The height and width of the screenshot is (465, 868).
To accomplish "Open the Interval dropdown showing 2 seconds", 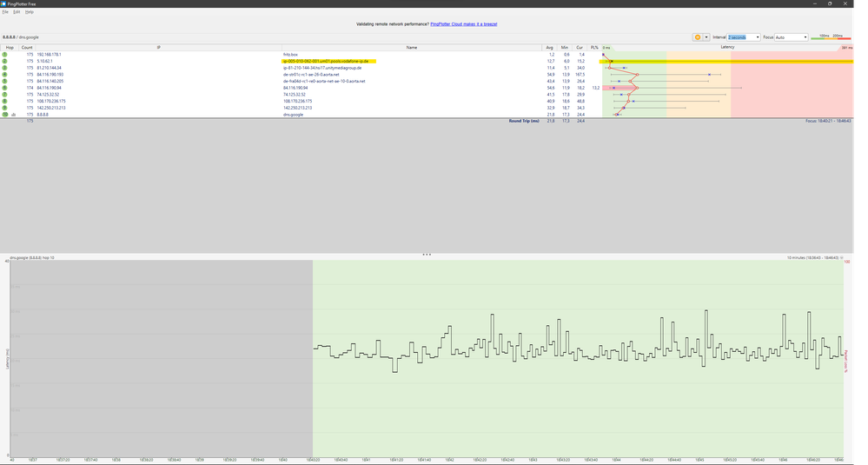I will [x=744, y=37].
